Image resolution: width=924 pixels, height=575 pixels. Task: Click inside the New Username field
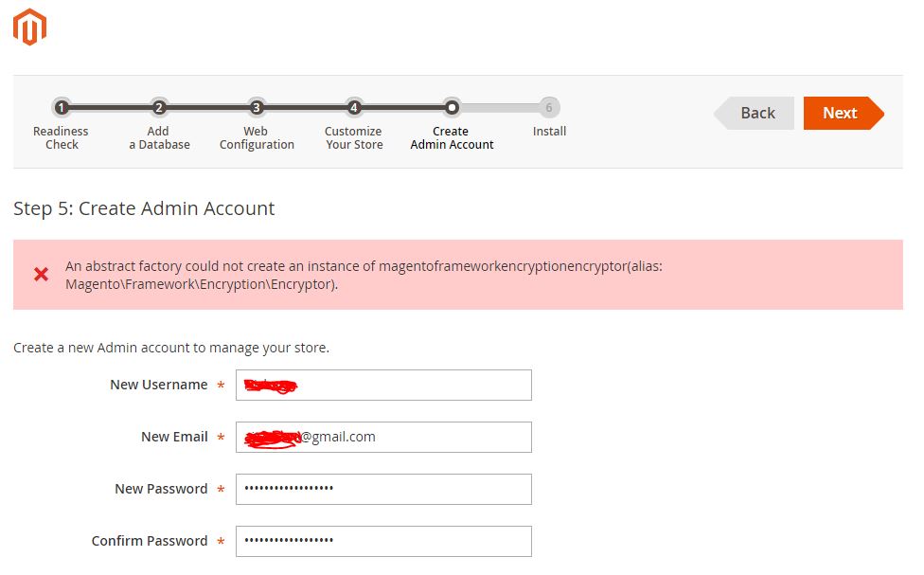pos(383,385)
